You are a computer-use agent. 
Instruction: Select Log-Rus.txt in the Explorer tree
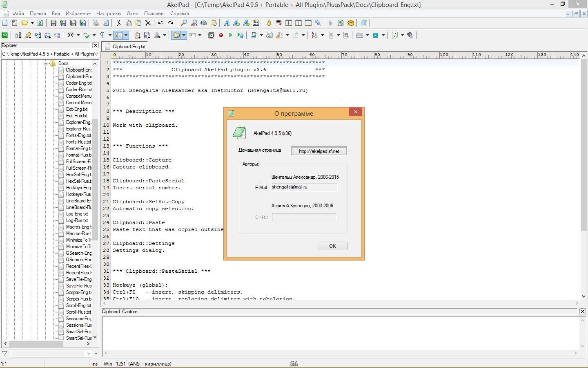[x=77, y=220]
